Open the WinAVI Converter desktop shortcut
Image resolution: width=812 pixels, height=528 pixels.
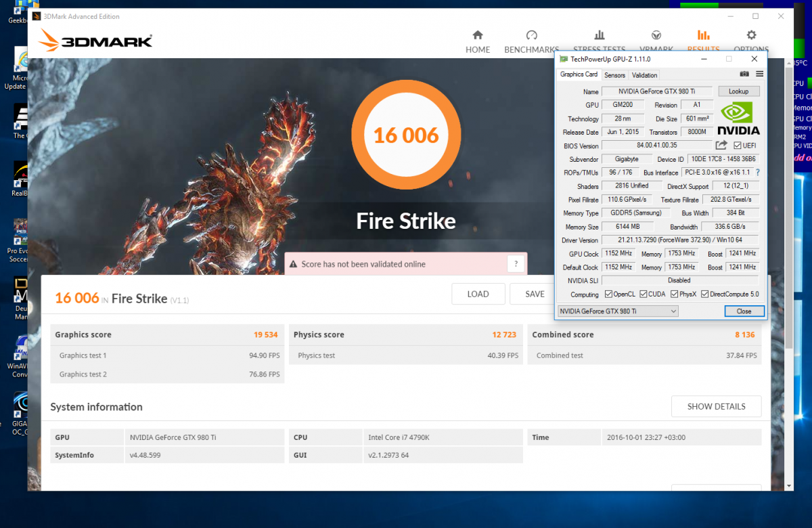pyautogui.click(x=18, y=355)
